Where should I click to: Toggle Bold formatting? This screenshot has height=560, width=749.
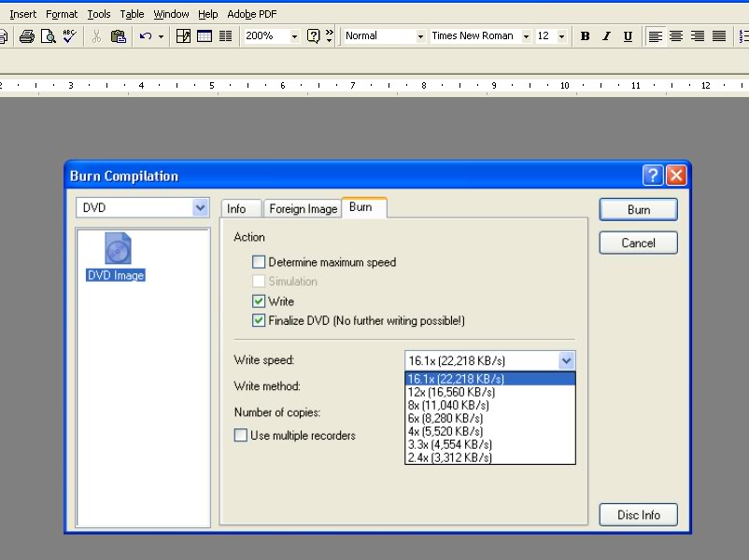click(x=586, y=36)
